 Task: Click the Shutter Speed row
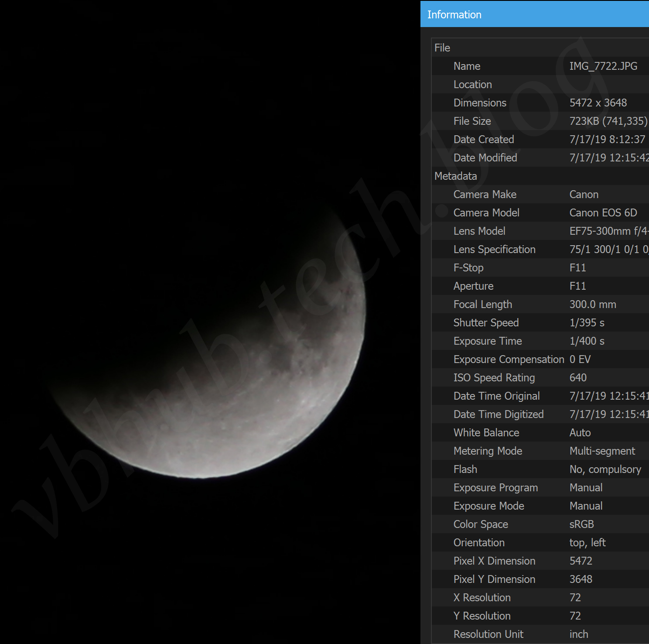click(541, 323)
